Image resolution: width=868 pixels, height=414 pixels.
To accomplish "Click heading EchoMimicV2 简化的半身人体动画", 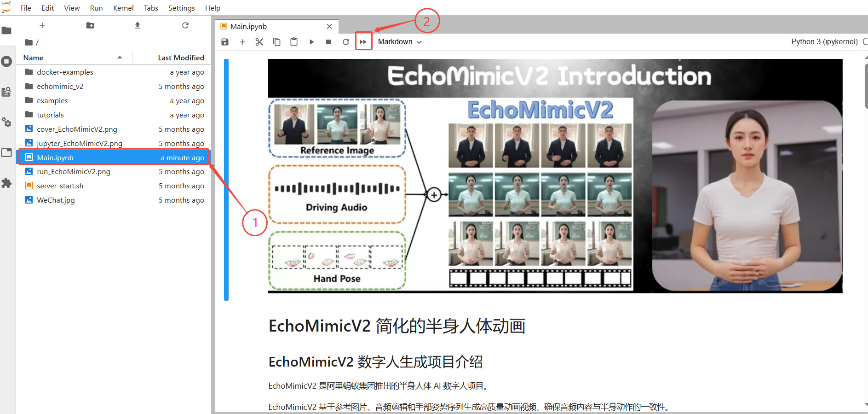I will [x=397, y=326].
